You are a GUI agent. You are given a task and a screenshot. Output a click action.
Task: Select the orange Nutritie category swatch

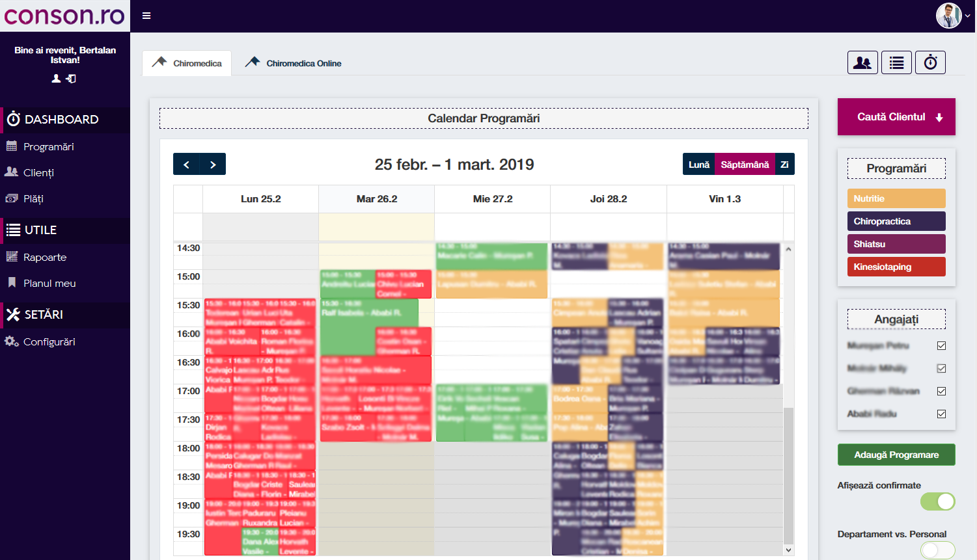pyautogui.click(x=896, y=198)
